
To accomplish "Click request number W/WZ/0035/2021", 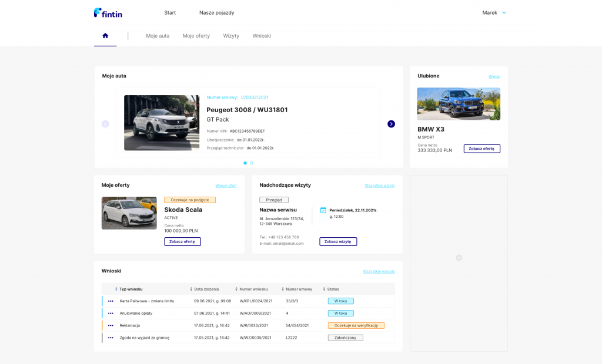I will point(256,338).
